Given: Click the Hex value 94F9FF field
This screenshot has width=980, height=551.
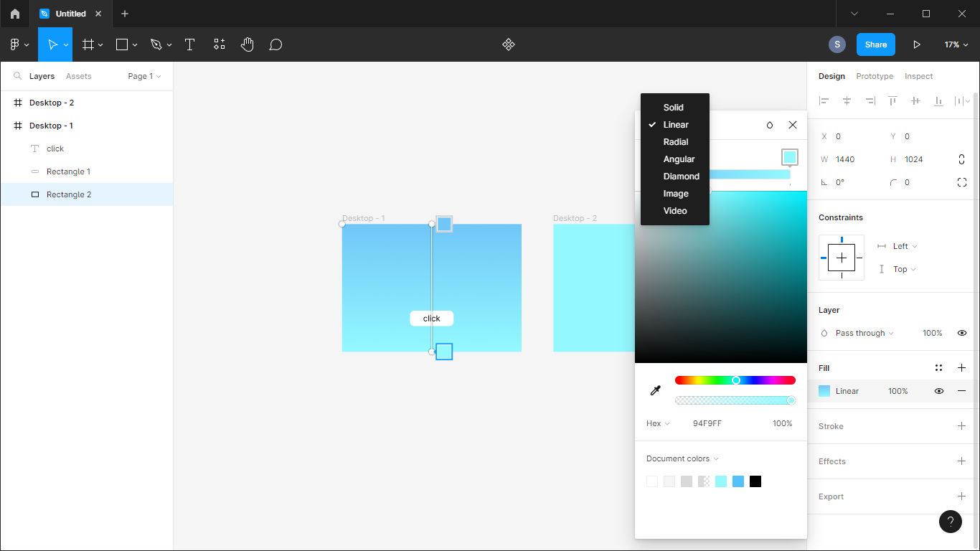Looking at the screenshot, I should (x=707, y=423).
